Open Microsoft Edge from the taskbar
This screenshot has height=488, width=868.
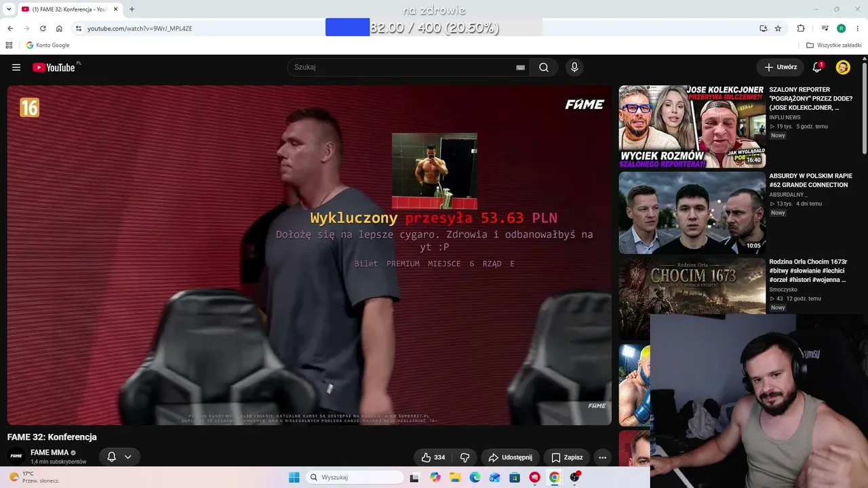click(475, 477)
